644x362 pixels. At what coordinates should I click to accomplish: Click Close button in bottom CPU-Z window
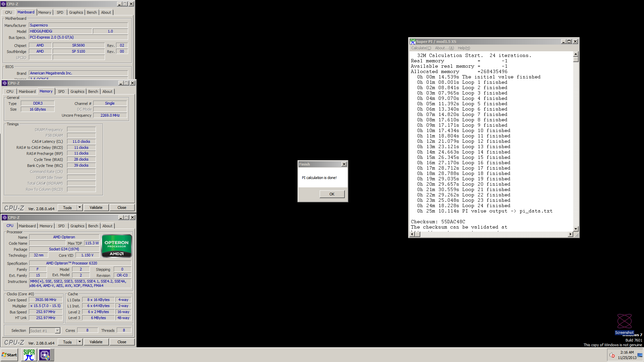(x=122, y=342)
